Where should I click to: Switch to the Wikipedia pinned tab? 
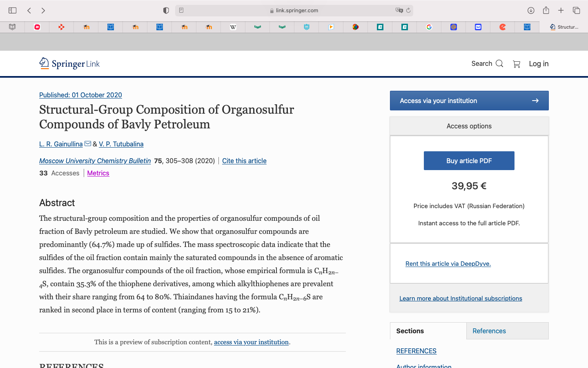point(233,27)
